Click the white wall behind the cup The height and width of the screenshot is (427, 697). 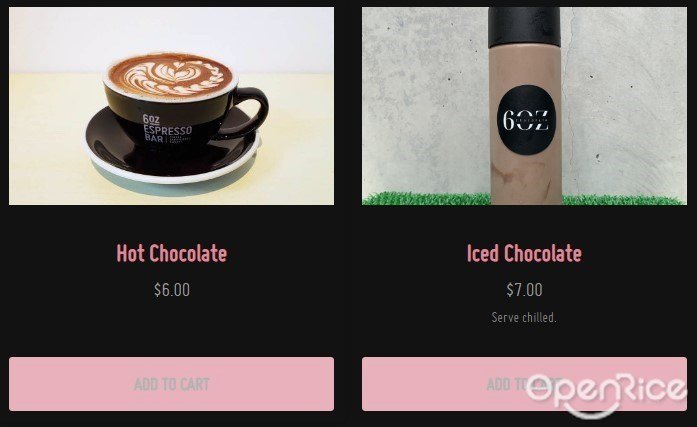click(171, 38)
